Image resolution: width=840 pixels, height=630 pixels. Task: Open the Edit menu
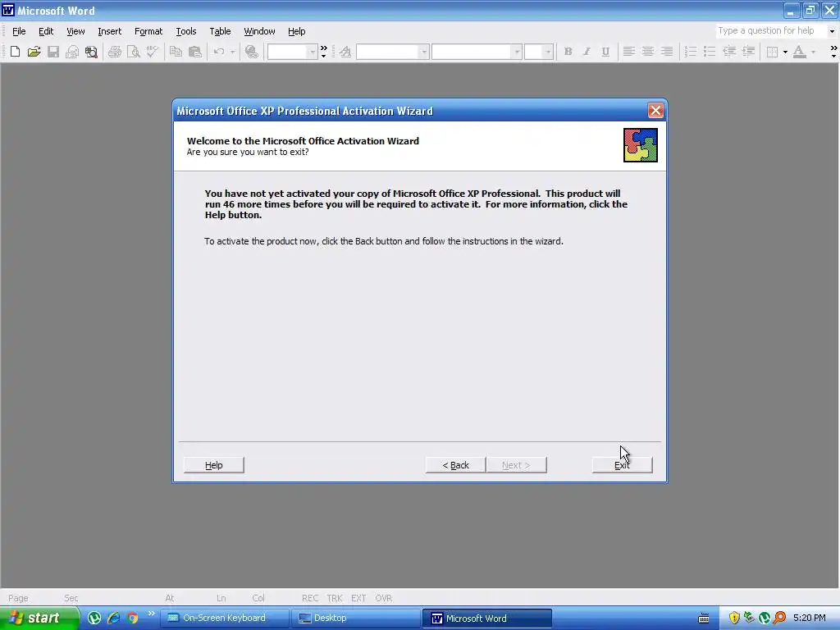[46, 31]
